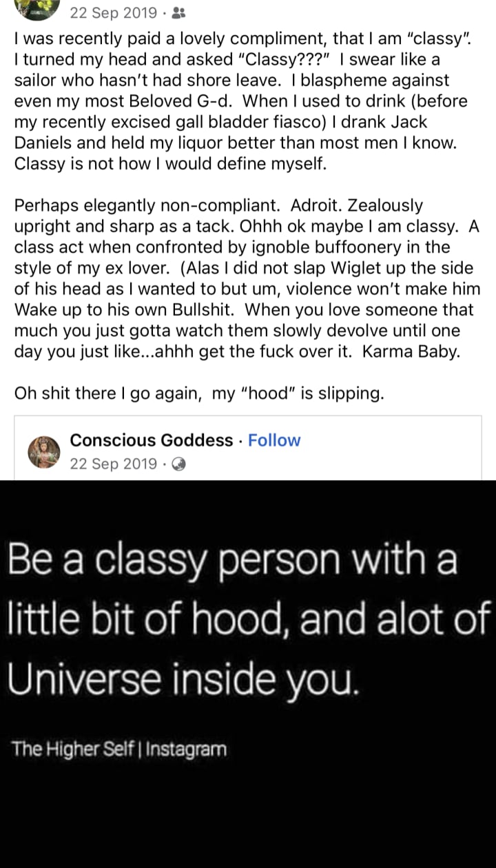Open the Conscious Goddess page name
The image size is (496, 868).
point(152,440)
